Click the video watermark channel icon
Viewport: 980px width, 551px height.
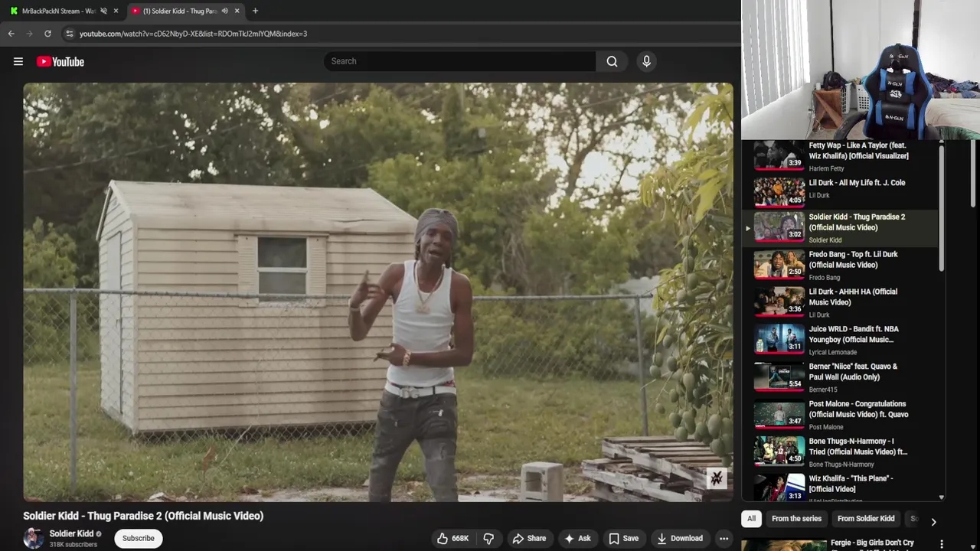pyautogui.click(x=717, y=478)
